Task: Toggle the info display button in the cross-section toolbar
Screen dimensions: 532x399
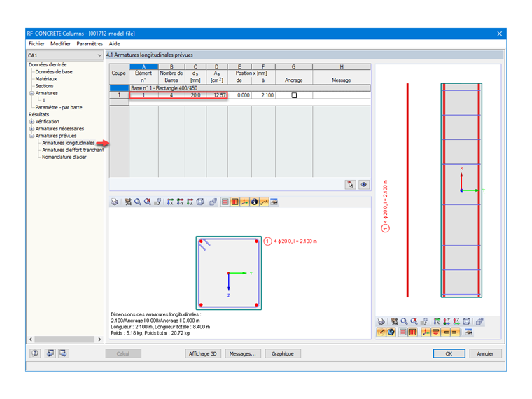Action: point(254,202)
